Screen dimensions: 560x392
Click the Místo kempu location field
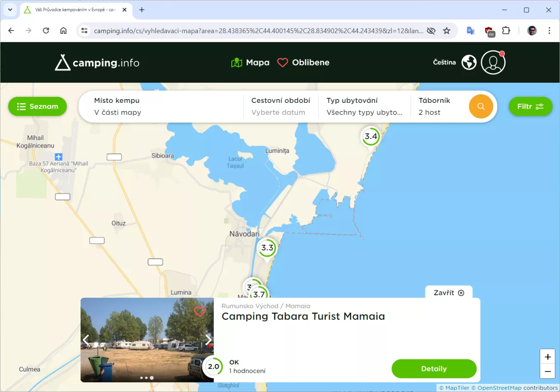[x=164, y=106]
